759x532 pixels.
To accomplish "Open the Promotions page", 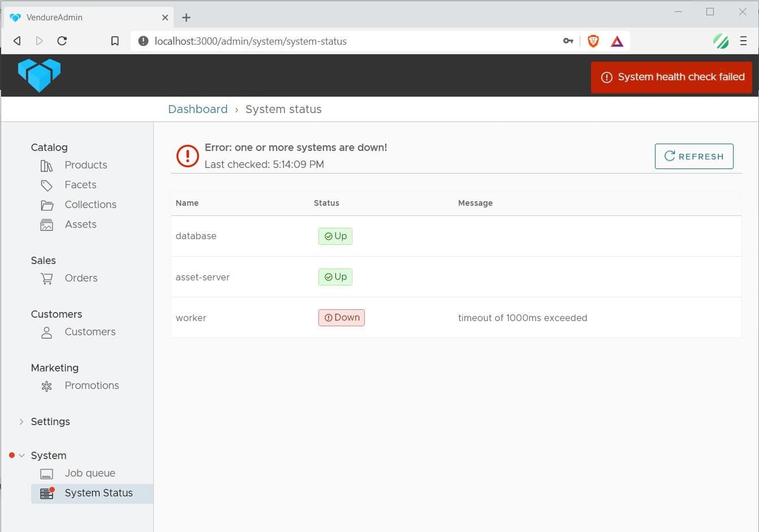I will pyautogui.click(x=92, y=386).
